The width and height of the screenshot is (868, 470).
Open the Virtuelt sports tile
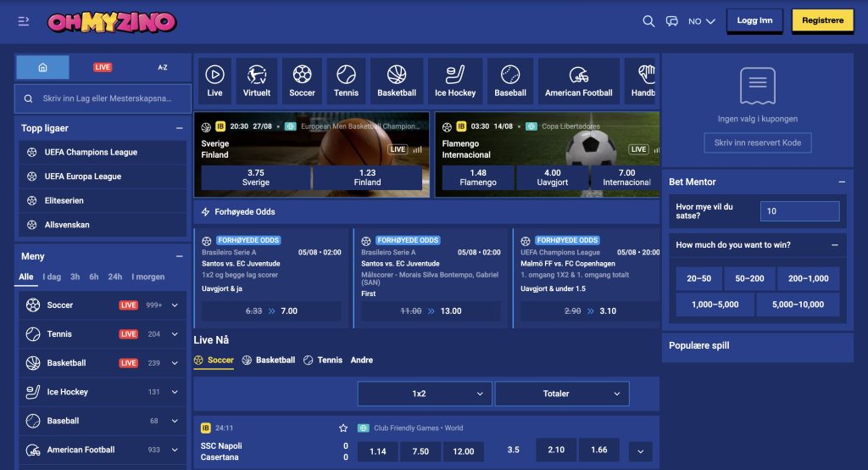tap(257, 81)
